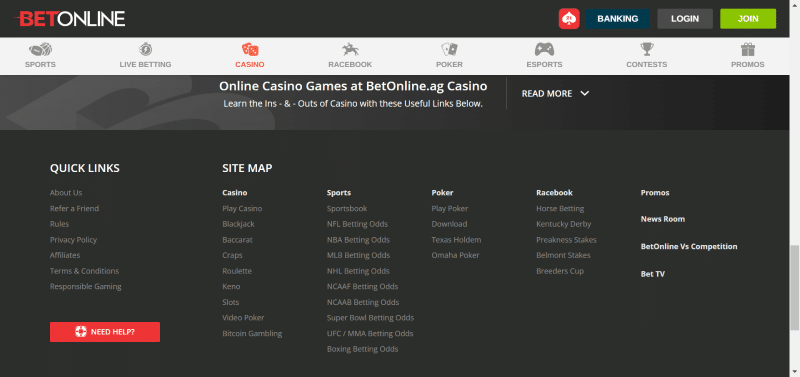Open the Baccarat link

tap(237, 240)
